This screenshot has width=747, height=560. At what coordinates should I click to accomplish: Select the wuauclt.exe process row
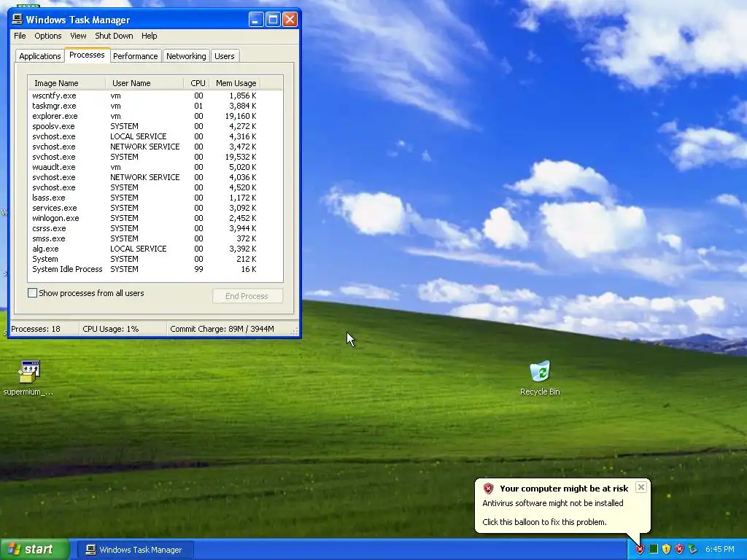click(155, 167)
